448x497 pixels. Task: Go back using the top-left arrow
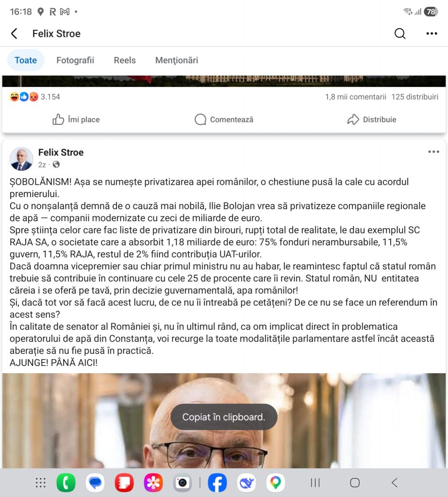(x=14, y=33)
